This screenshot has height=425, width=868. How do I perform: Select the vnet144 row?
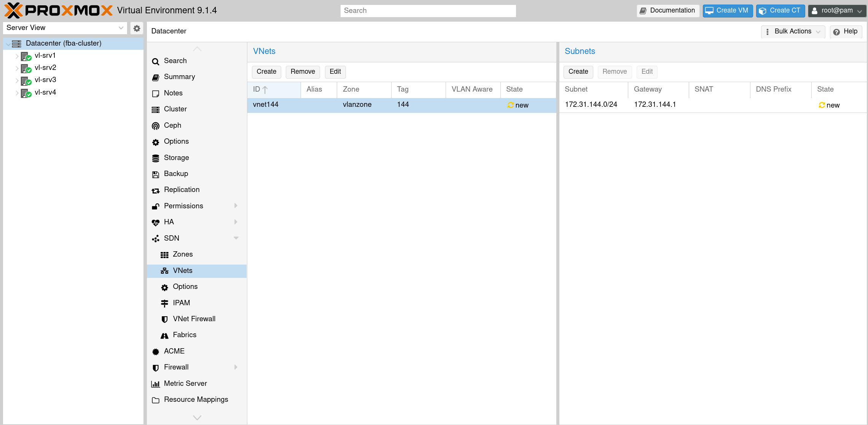(x=401, y=105)
